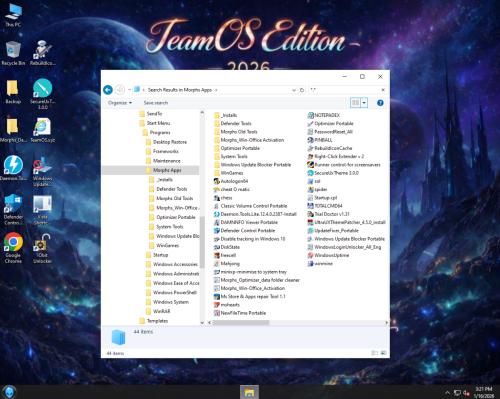Viewport: 500px width, 399px height.
Task: Select Templates in navigation tree
Action: click(154, 321)
